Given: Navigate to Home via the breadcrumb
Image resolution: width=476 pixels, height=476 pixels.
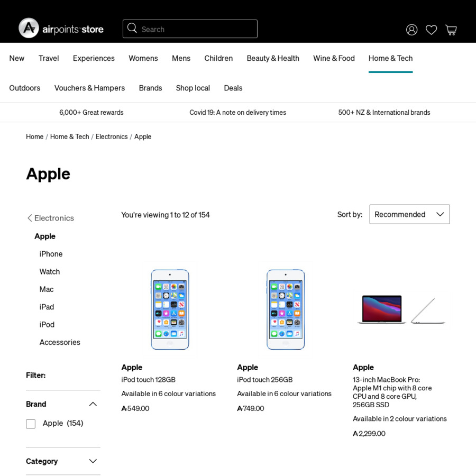Looking at the screenshot, I should [x=34, y=136].
